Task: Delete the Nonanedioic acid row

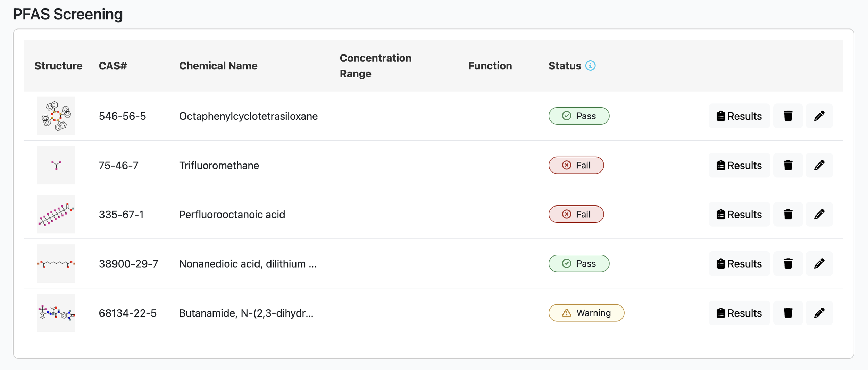Action: click(788, 263)
